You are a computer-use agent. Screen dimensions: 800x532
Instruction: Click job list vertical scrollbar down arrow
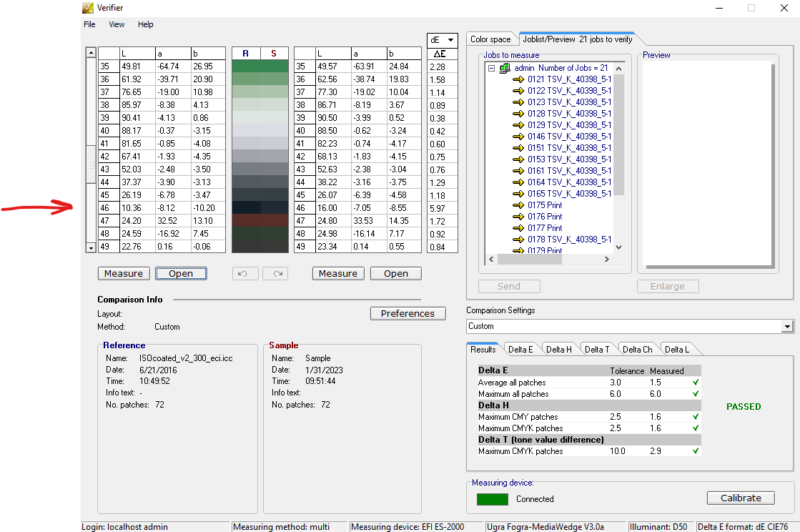coord(619,247)
